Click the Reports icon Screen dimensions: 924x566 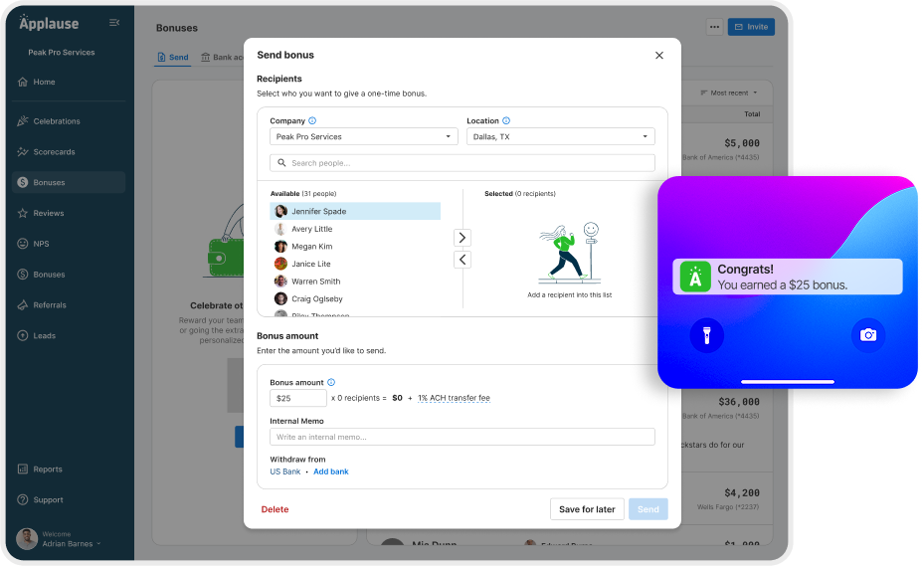(23, 469)
